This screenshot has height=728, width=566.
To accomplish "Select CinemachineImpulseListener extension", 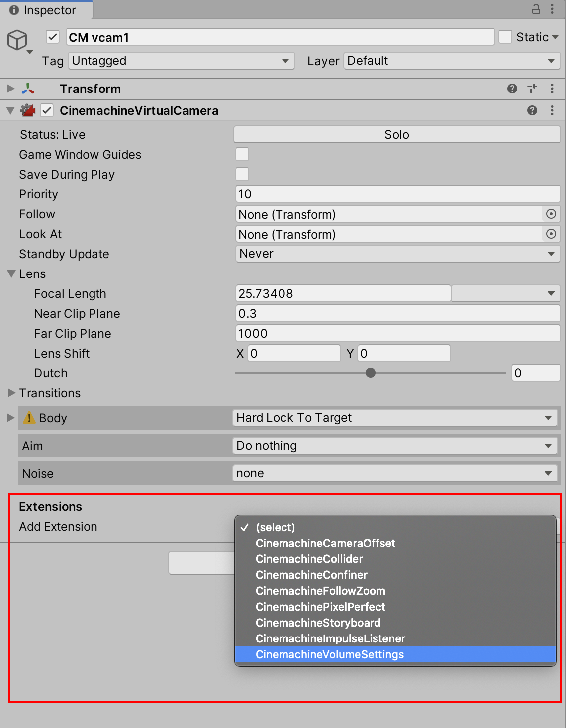I will pos(395,638).
